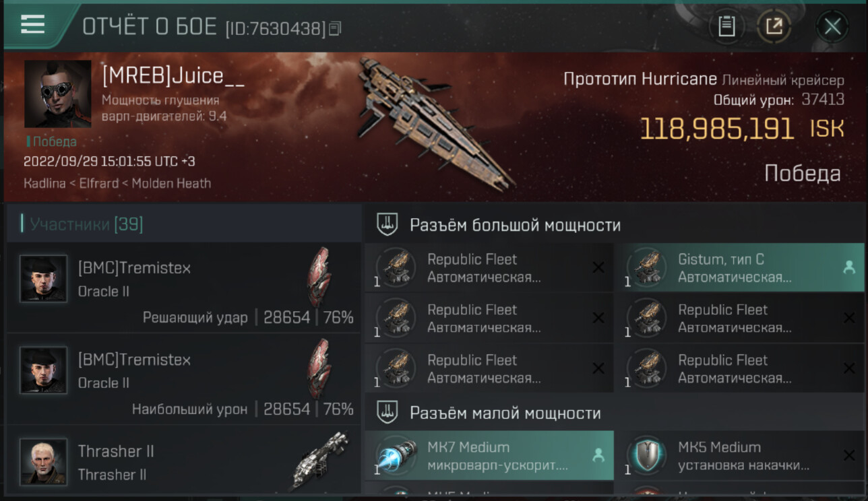Share the battle report externally
The height and width of the screenshot is (501, 868).
[x=774, y=26]
